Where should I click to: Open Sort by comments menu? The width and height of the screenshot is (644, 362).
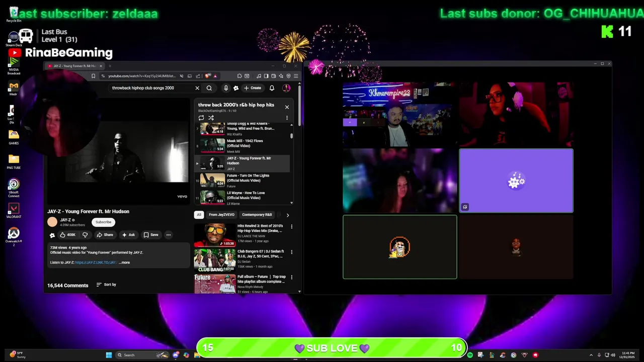point(106,285)
